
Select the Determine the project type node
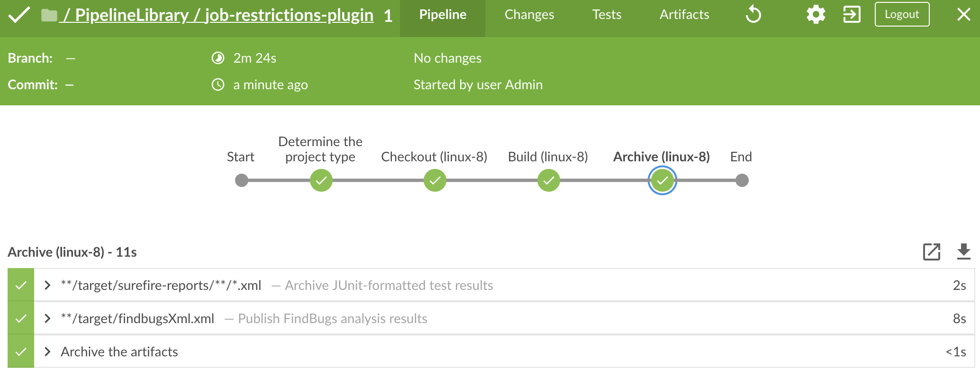(321, 180)
